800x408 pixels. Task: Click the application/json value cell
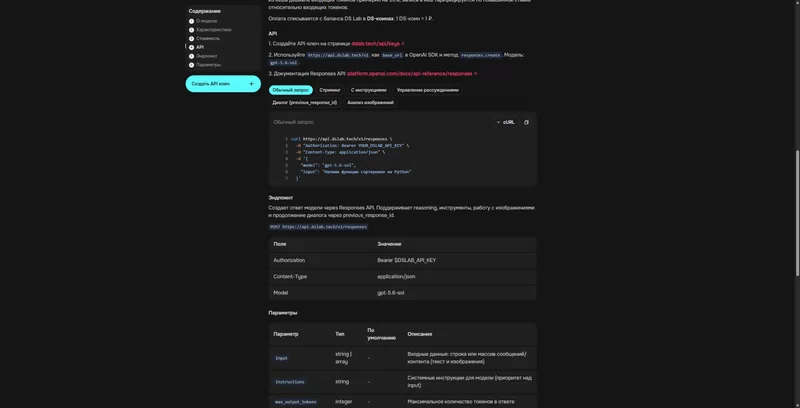[x=455, y=276]
